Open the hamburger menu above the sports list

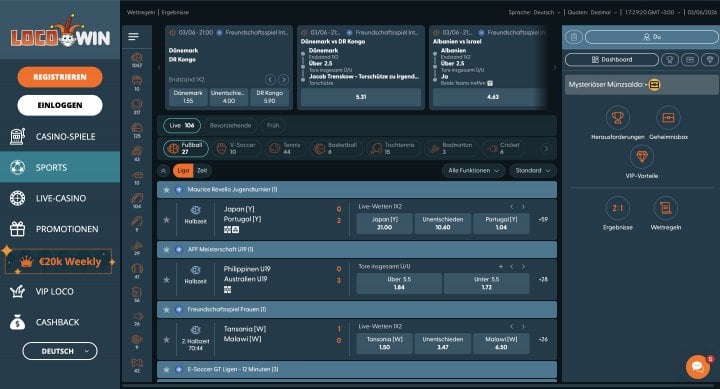(x=134, y=37)
